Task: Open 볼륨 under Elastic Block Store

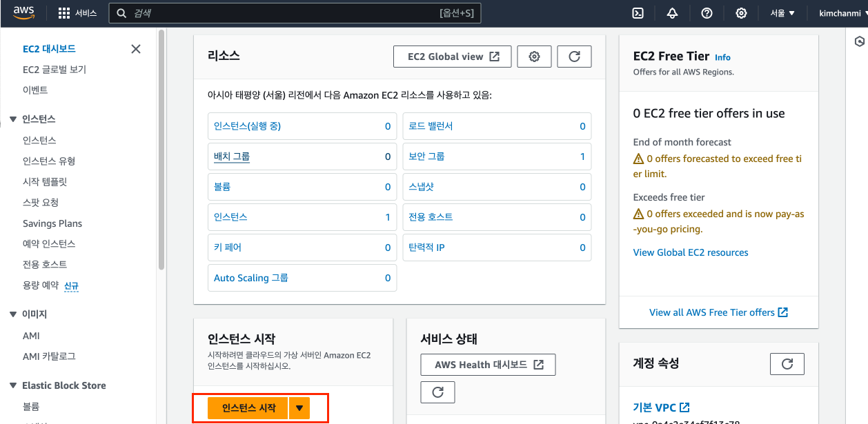Action: [x=31, y=406]
